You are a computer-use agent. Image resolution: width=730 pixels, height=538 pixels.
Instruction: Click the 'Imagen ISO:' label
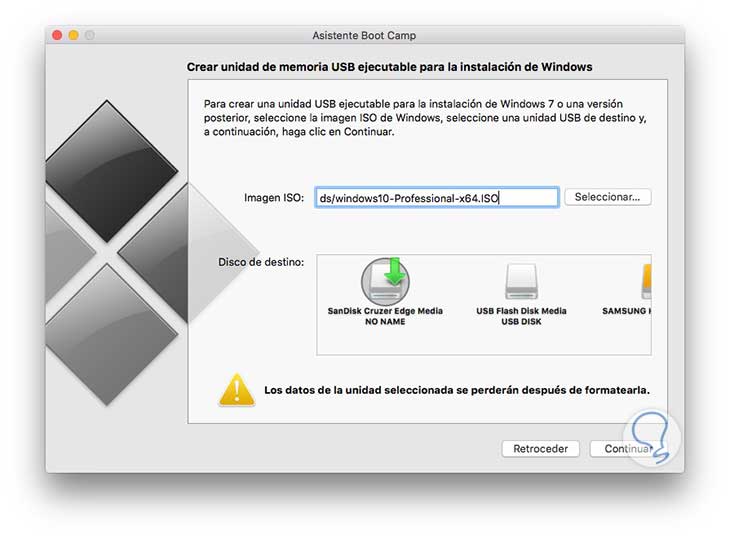(x=274, y=198)
